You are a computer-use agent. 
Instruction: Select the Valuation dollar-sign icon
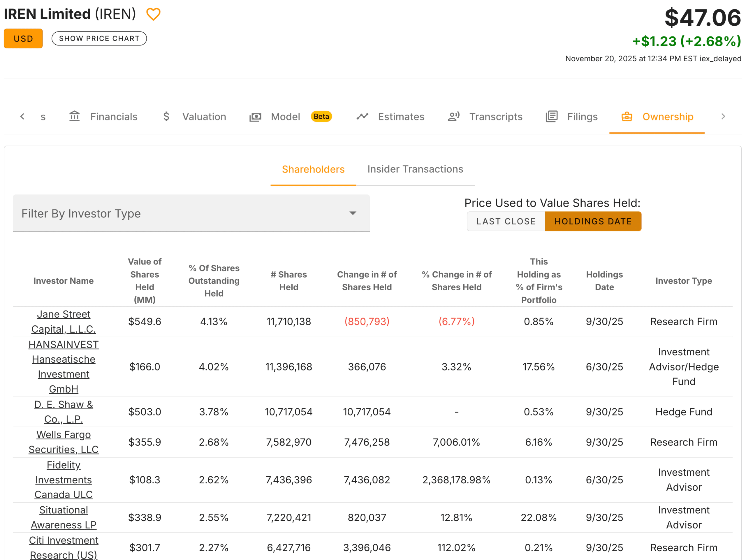166,116
